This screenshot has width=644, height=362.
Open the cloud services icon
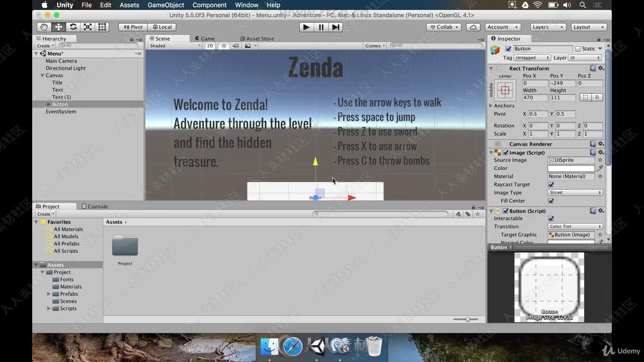pos(473,27)
